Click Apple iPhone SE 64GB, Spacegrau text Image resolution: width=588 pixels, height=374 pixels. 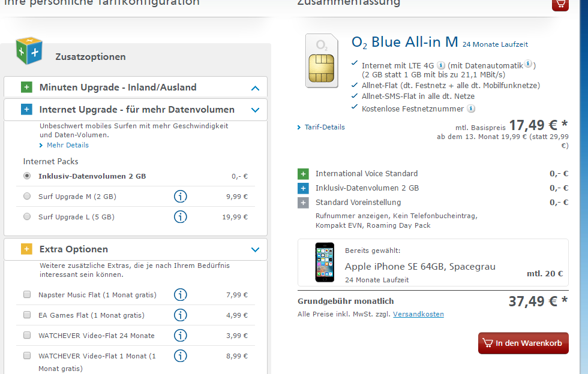(420, 267)
